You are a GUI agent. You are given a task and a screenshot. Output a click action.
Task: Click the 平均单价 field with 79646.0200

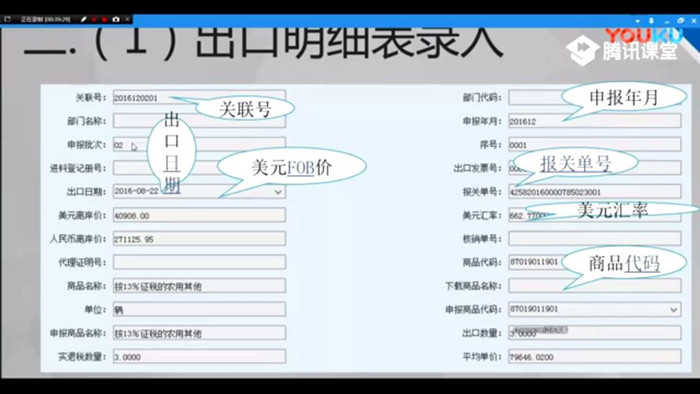point(595,357)
